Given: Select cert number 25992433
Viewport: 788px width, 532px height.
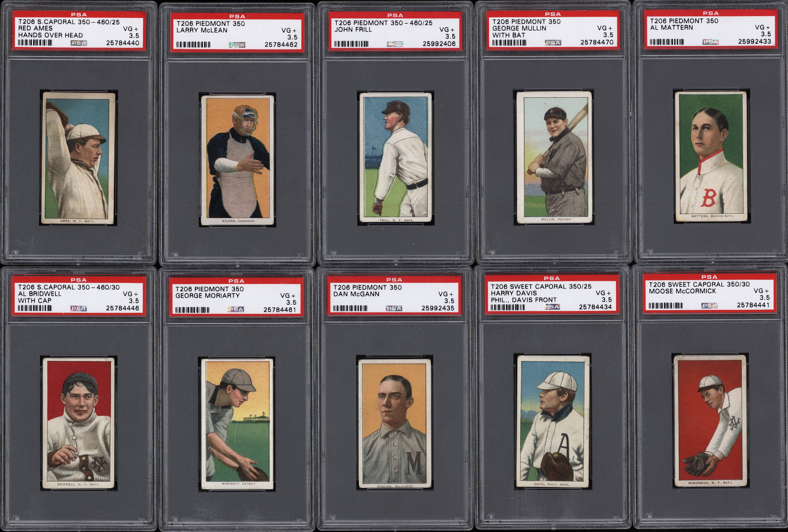Looking at the screenshot, I should click(x=755, y=41).
